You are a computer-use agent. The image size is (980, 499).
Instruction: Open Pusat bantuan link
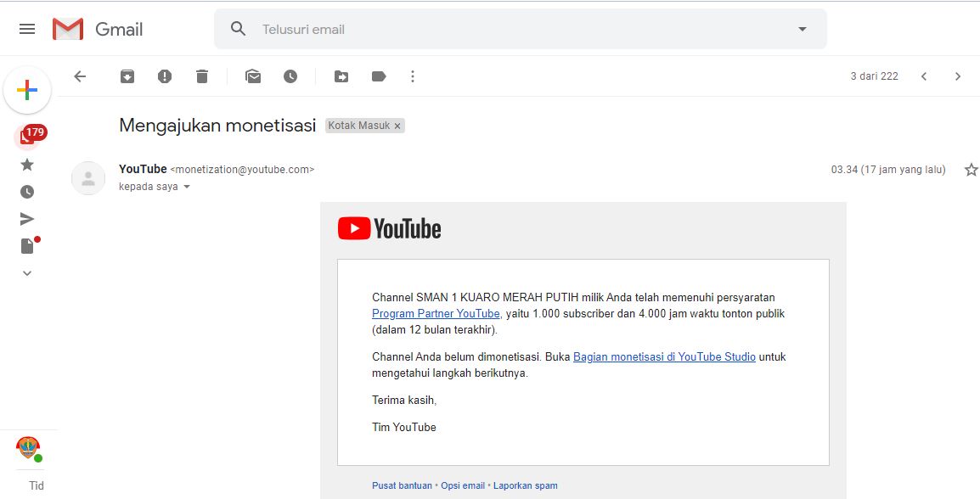click(x=402, y=485)
